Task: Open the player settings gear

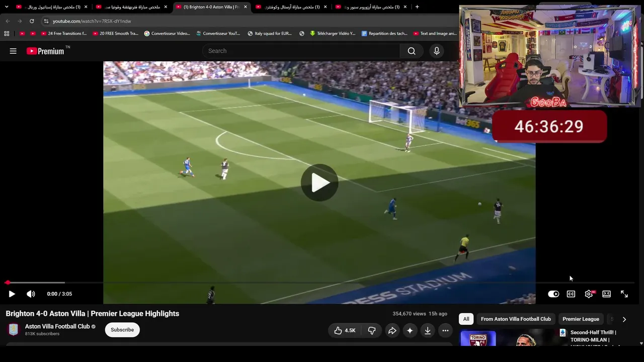Action: coord(589,294)
